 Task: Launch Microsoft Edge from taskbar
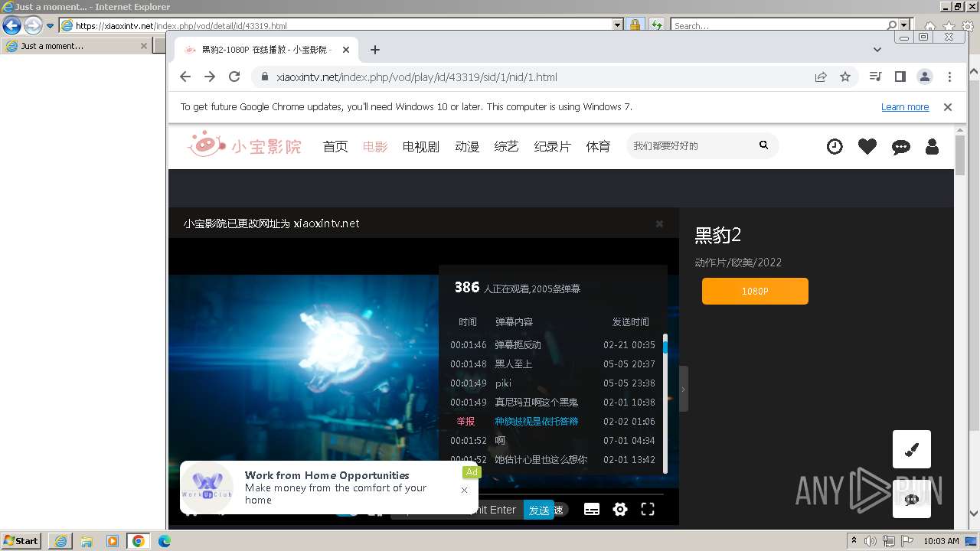165,541
